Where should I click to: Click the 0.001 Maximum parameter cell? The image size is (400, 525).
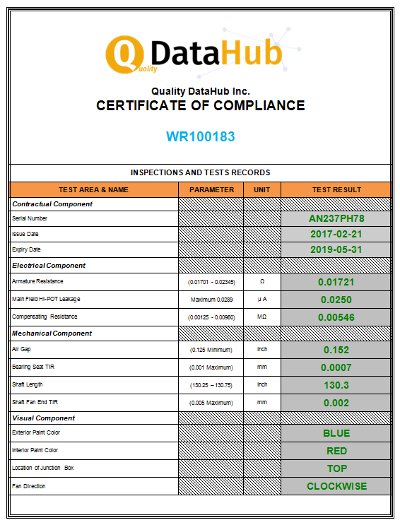[x=211, y=368]
